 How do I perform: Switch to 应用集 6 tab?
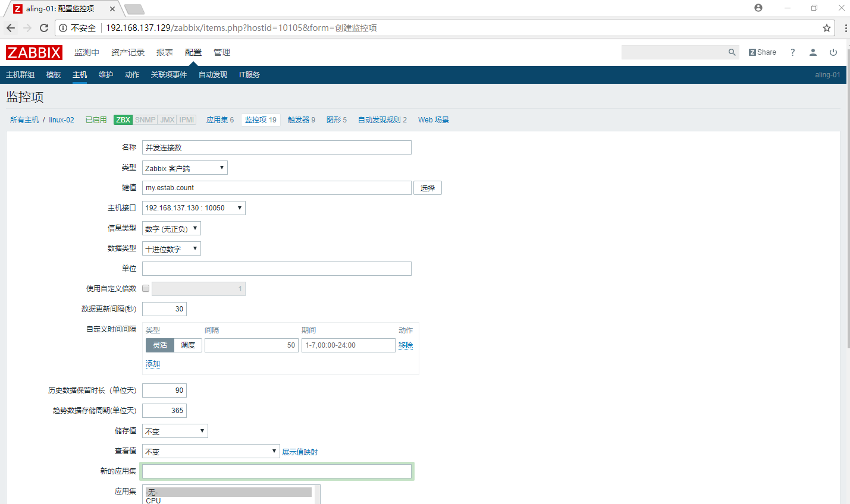click(220, 120)
